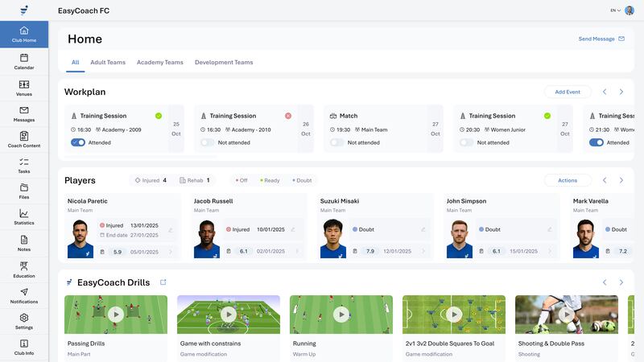
Task: Open user profile avatar menu
Action: pyautogui.click(x=630, y=10)
